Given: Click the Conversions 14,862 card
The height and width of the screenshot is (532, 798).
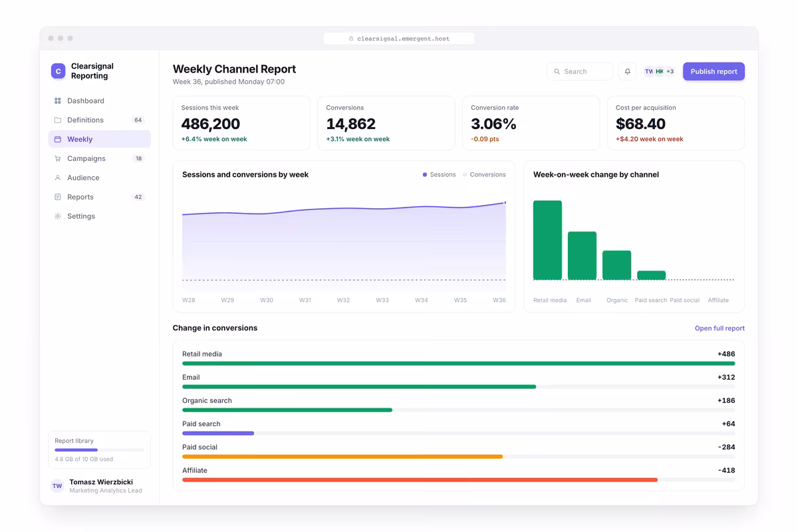Looking at the screenshot, I should pos(386,123).
